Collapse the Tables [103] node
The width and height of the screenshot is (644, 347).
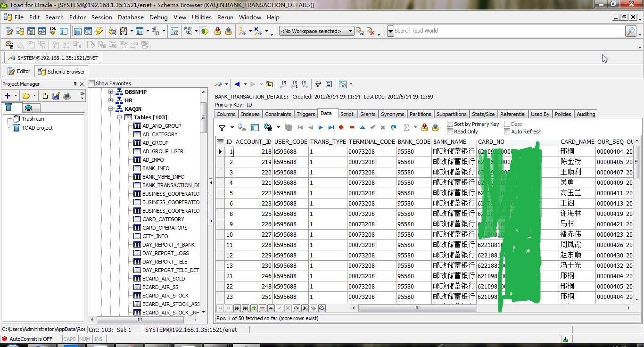[x=119, y=117]
